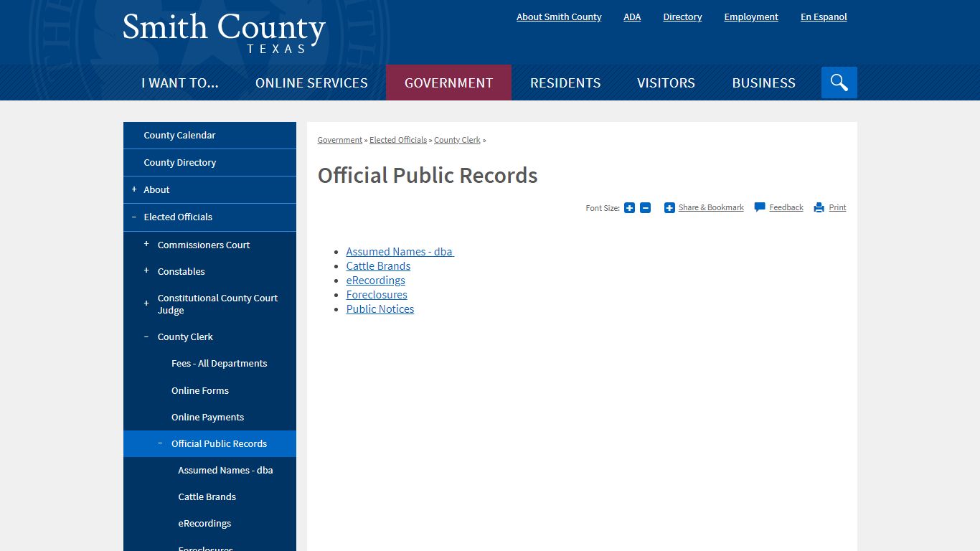Viewport: 980px width, 551px height.
Task: Select Elected Officials in the sidebar
Action: point(178,217)
